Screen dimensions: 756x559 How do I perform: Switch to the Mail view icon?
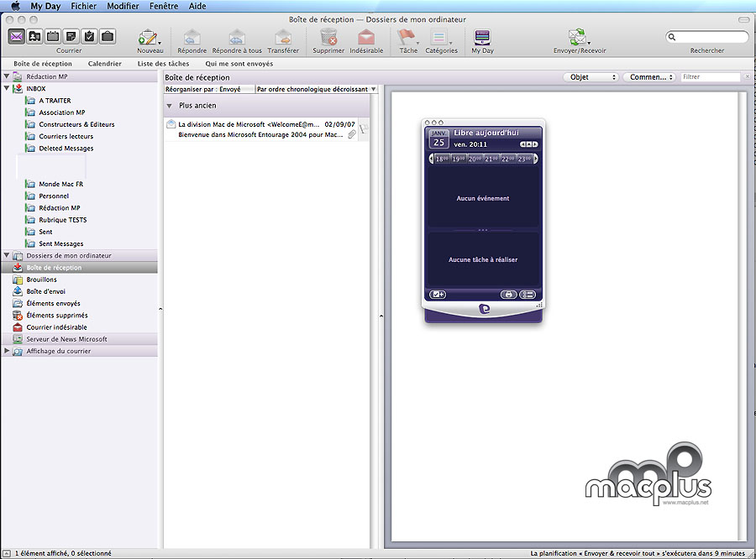(17, 36)
